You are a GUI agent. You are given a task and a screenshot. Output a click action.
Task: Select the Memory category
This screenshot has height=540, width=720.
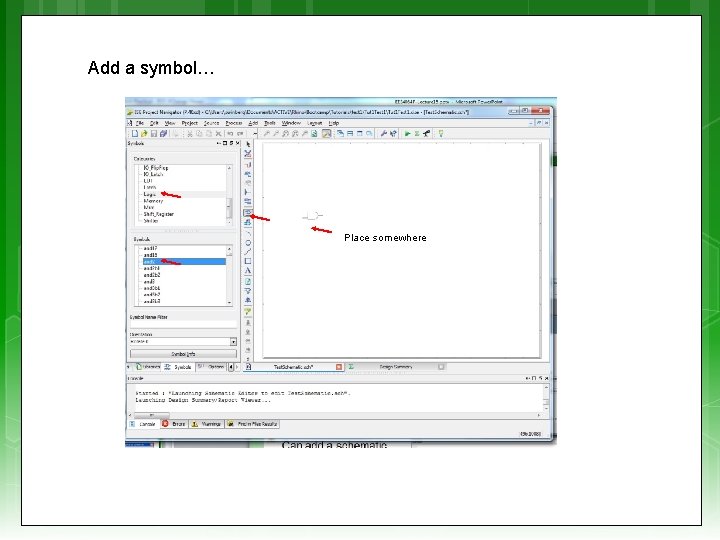153,201
